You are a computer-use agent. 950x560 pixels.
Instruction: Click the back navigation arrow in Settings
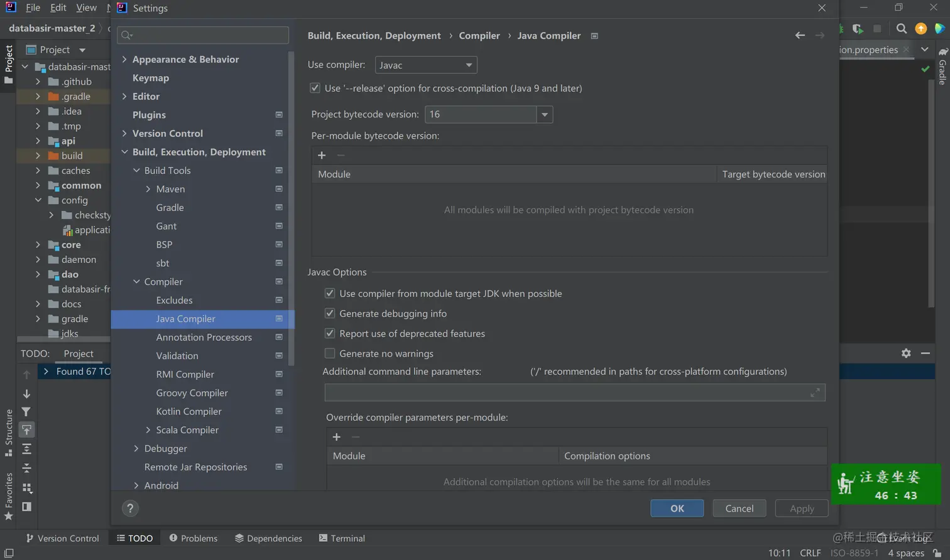click(800, 36)
